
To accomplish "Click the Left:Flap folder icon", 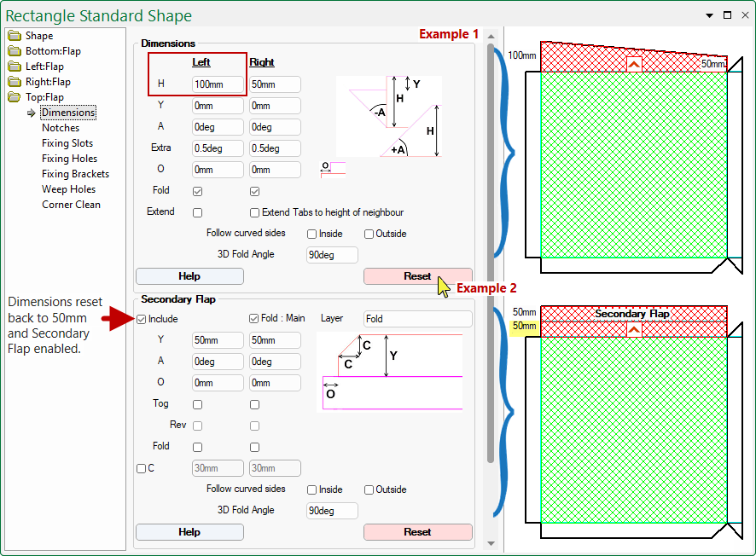I will (x=15, y=67).
